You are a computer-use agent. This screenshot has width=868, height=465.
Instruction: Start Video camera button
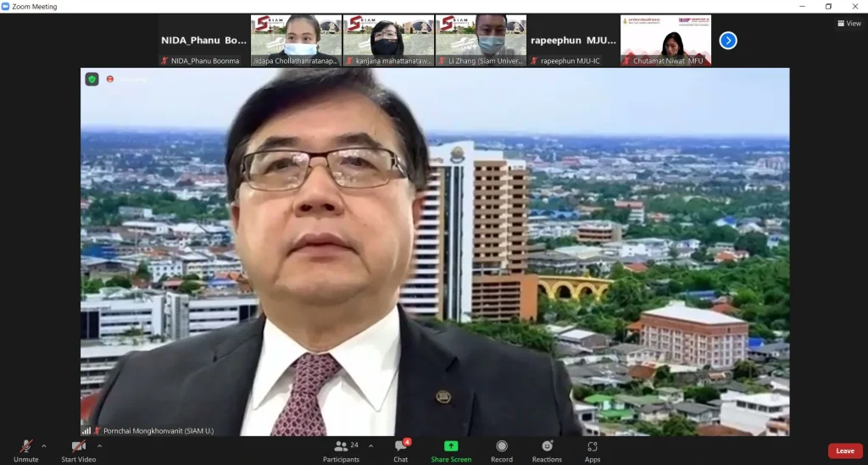pos(79,451)
